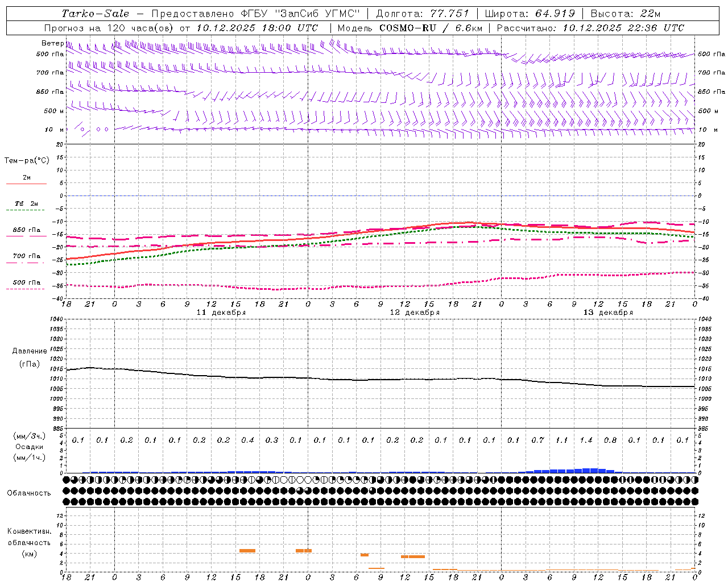
Task: Select the elevation text Высота: 22м
Action: (626, 14)
